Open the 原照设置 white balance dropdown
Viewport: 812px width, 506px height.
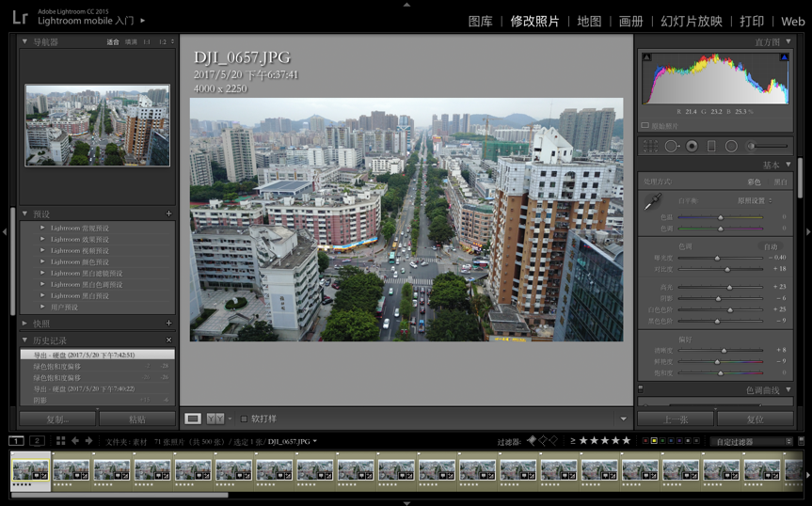coord(756,200)
